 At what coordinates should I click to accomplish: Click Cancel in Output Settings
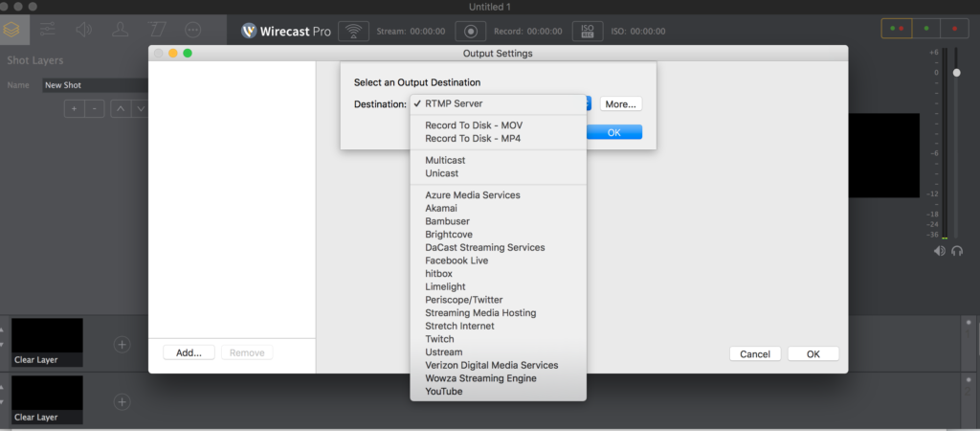pos(755,354)
